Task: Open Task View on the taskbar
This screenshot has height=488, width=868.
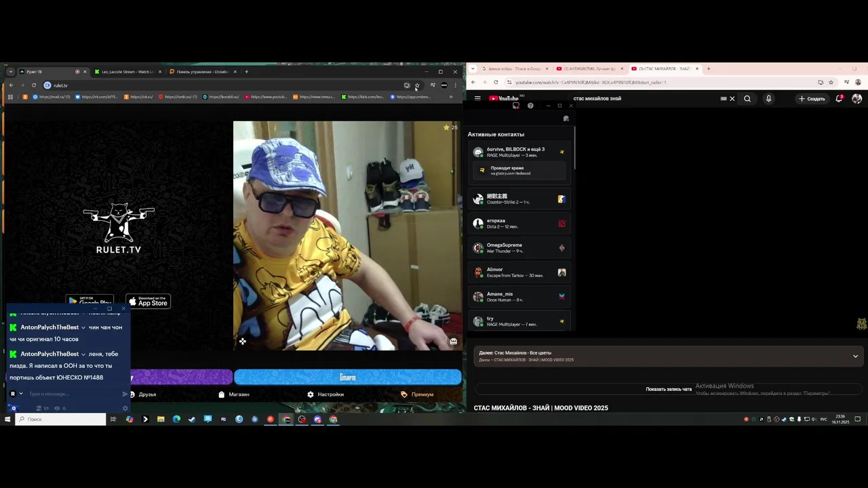Action: point(113,420)
